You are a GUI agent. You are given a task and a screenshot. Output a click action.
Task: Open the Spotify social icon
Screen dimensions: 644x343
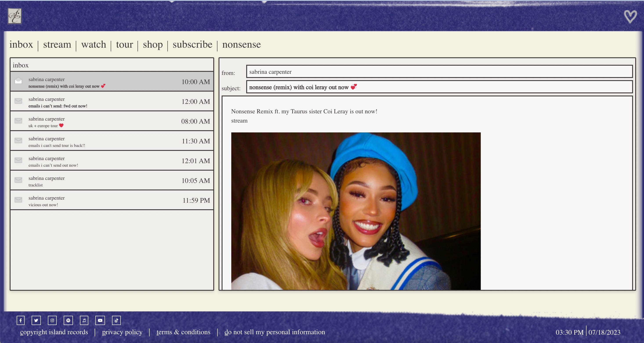(68, 320)
